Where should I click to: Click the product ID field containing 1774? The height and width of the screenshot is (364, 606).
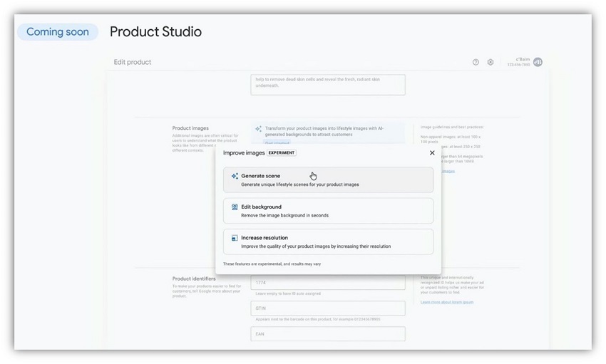point(328,283)
